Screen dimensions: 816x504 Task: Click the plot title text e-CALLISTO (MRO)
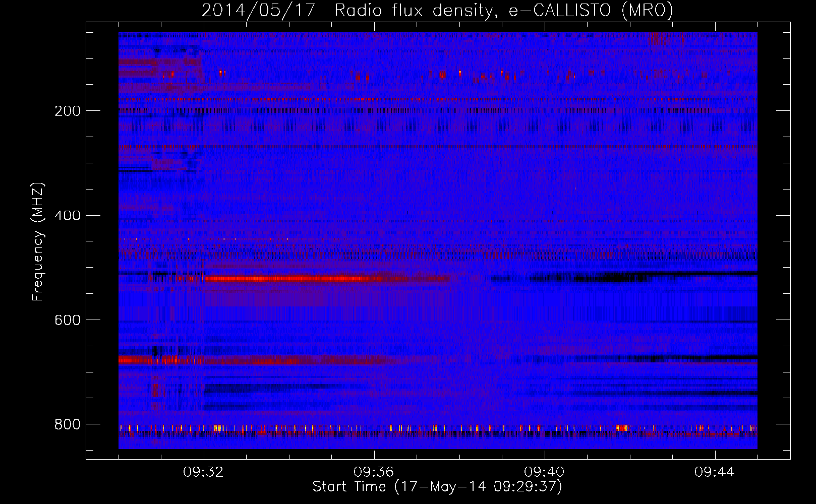[591, 10]
